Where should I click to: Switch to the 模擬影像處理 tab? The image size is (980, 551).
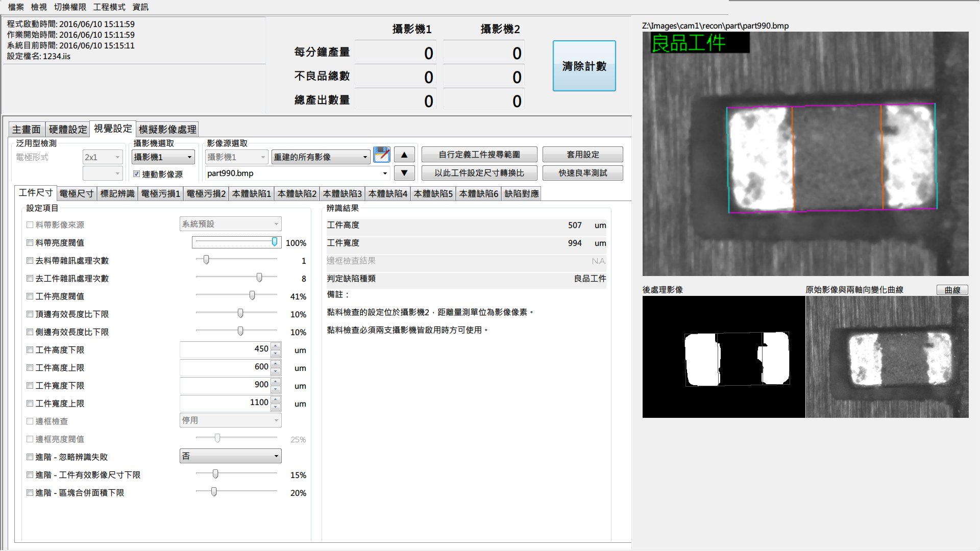click(167, 130)
